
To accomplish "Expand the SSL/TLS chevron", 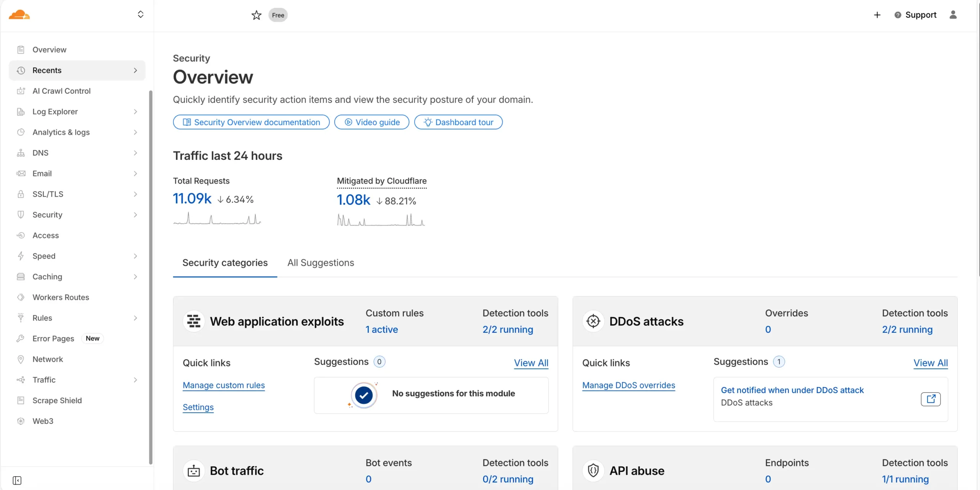I will pos(135,194).
